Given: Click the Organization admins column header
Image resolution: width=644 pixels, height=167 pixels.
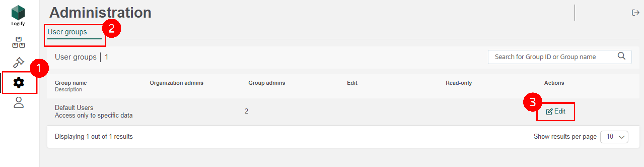Looking at the screenshot, I should (176, 83).
